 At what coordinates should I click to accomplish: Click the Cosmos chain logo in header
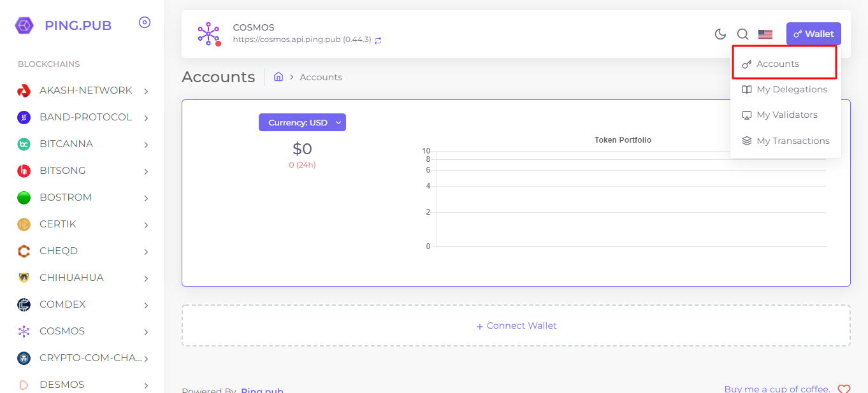[208, 34]
